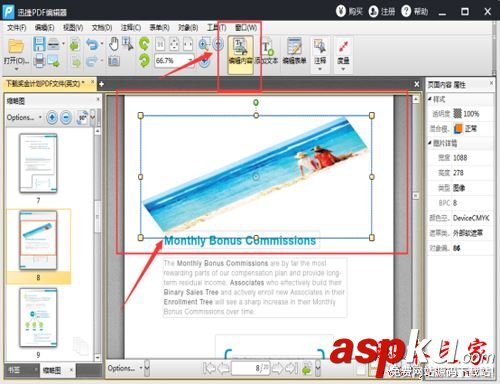Open the 购买 purchase button
Screen dimensions: 500x384
tap(349, 11)
